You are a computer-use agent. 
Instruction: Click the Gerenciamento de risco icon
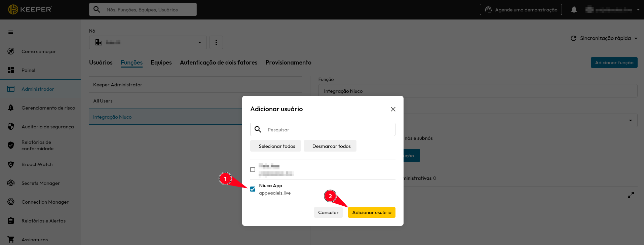tap(11, 108)
